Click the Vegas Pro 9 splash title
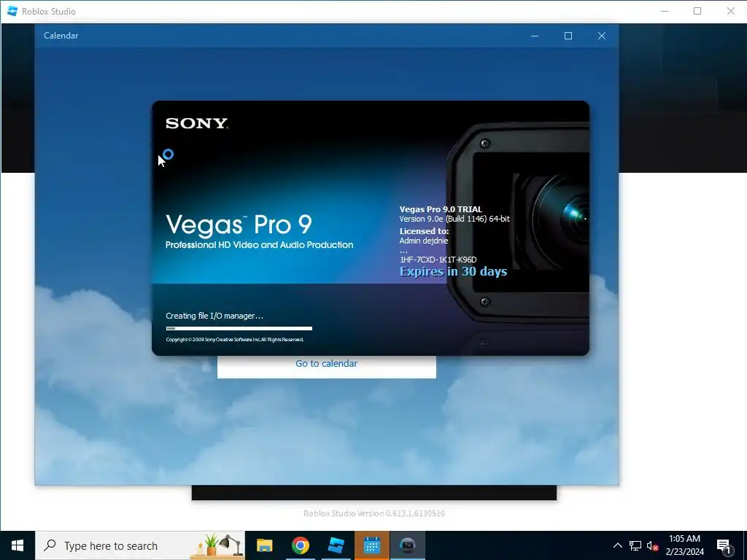The height and width of the screenshot is (560, 747). click(239, 225)
